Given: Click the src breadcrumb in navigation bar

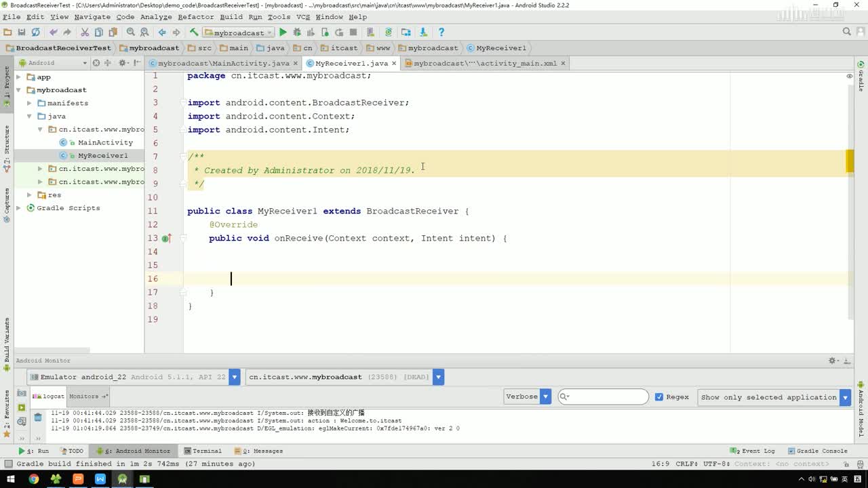Looking at the screenshot, I should (x=199, y=48).
